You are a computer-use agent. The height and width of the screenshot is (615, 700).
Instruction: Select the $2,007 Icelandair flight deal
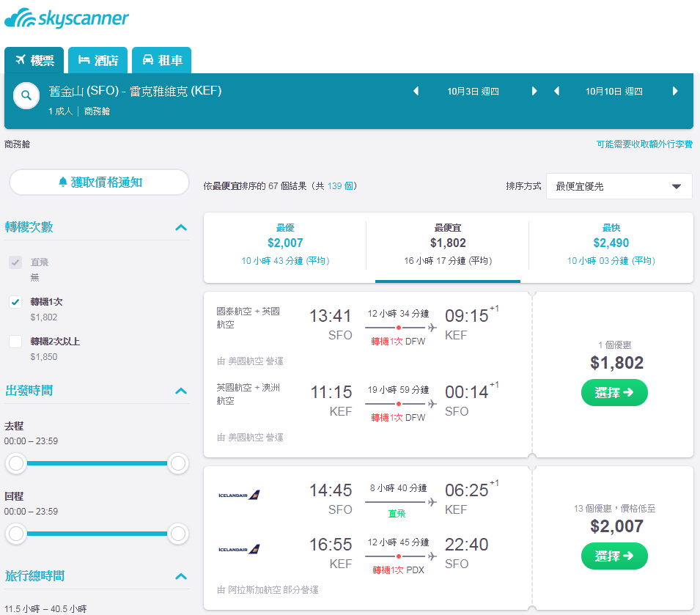[x=614, y=556]
